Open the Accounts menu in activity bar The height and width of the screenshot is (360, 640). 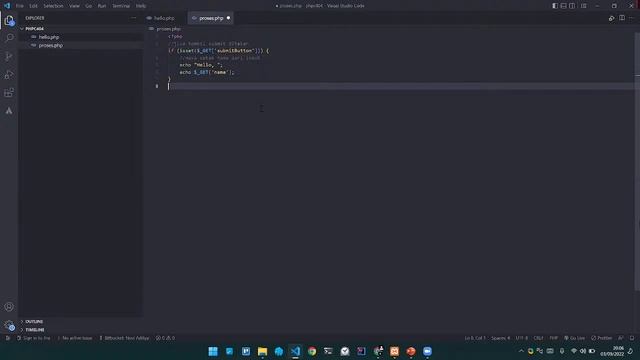point(9,307)
